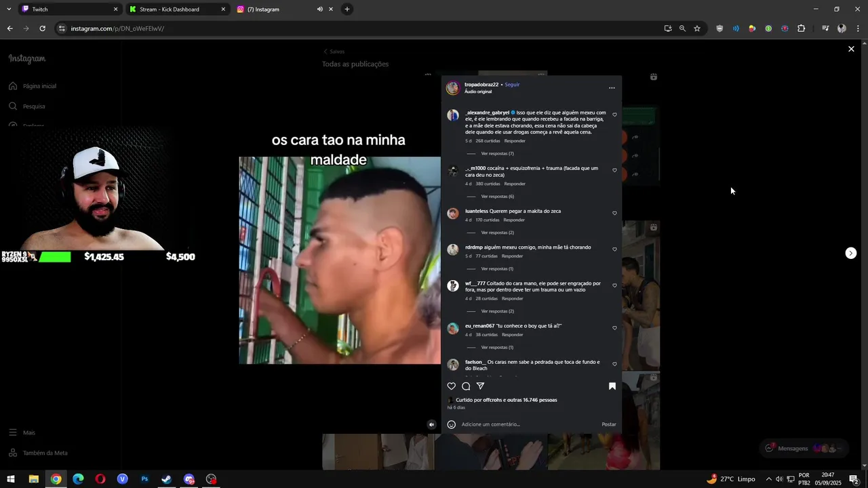Open 'Também da Meta' in sidebar
The width and height of the screenshot is (868, 488).
[38, 453]
